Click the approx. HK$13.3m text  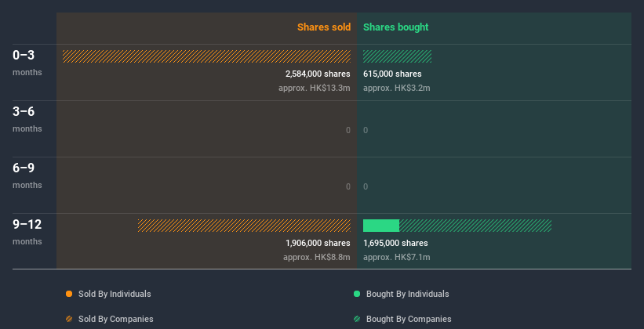(x=315, y=88)
